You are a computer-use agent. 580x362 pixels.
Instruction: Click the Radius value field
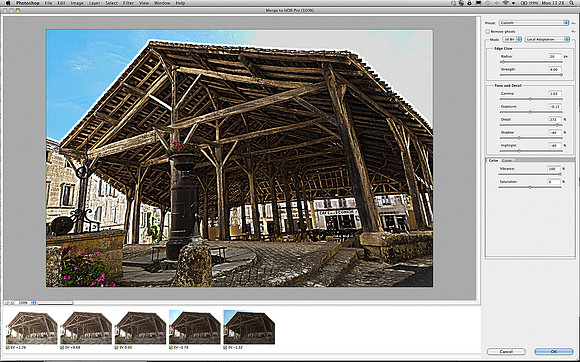point(554,56)
